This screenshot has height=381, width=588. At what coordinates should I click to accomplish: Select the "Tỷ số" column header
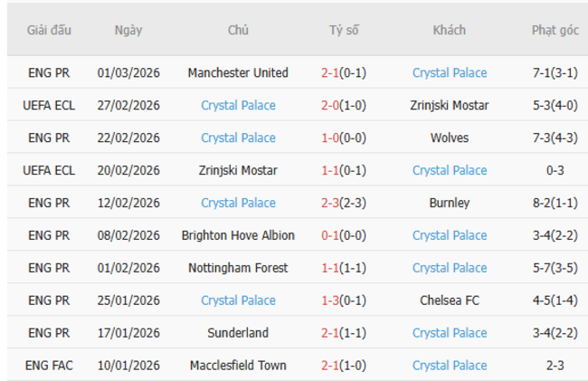pos(344,30)
